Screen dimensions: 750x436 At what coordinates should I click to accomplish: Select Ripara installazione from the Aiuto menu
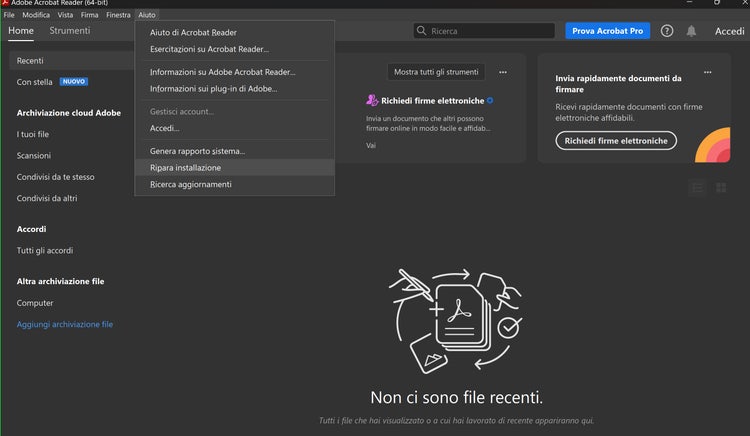coord(186,168)
